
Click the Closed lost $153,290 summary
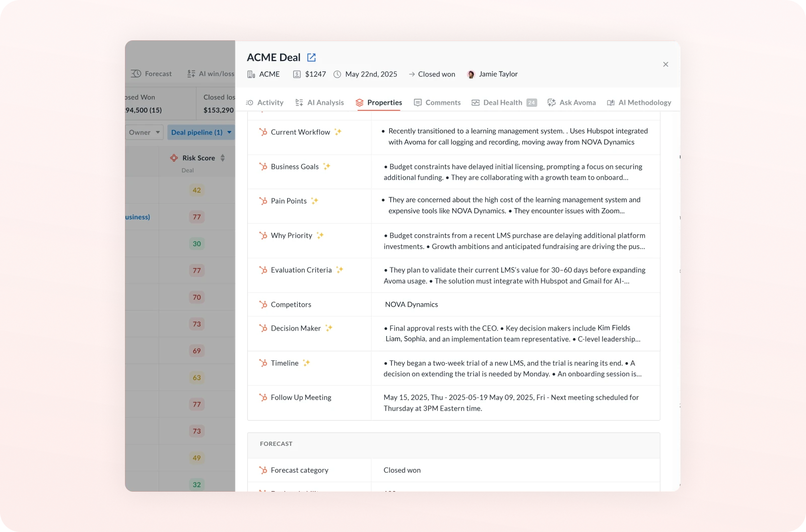point(216,104)
